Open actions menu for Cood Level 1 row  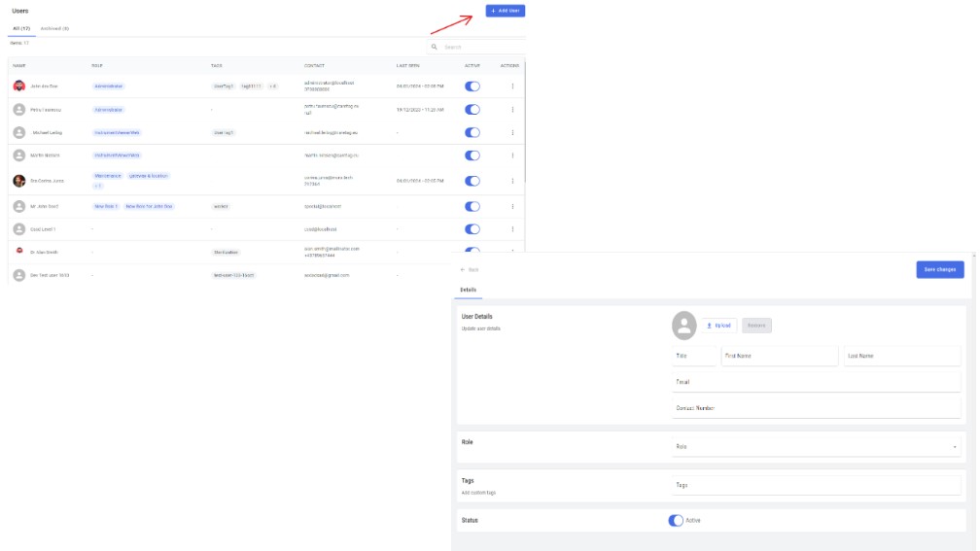[512, 229]
